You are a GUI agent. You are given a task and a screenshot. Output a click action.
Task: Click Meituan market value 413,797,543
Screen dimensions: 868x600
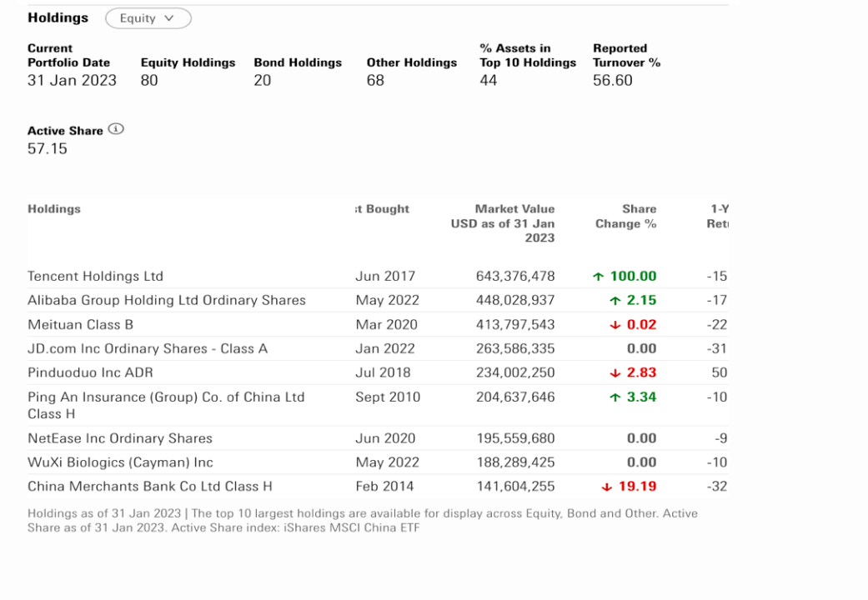515,324
